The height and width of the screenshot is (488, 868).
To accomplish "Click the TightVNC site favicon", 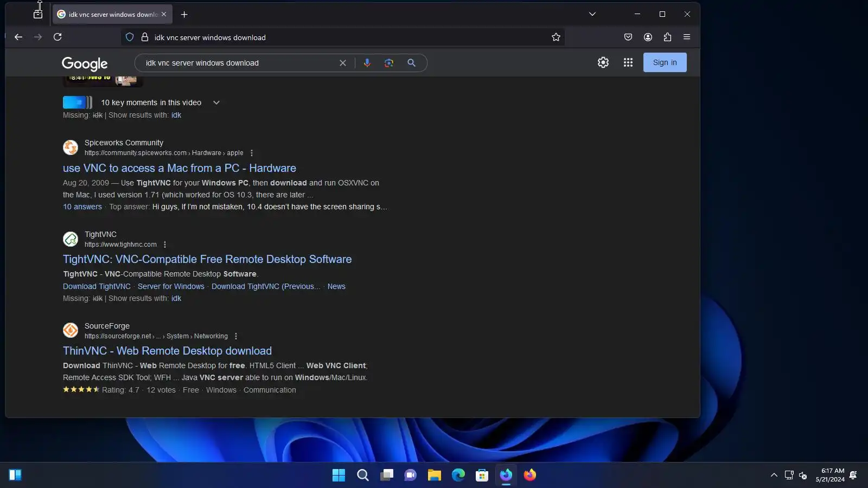I will point(71,239).
